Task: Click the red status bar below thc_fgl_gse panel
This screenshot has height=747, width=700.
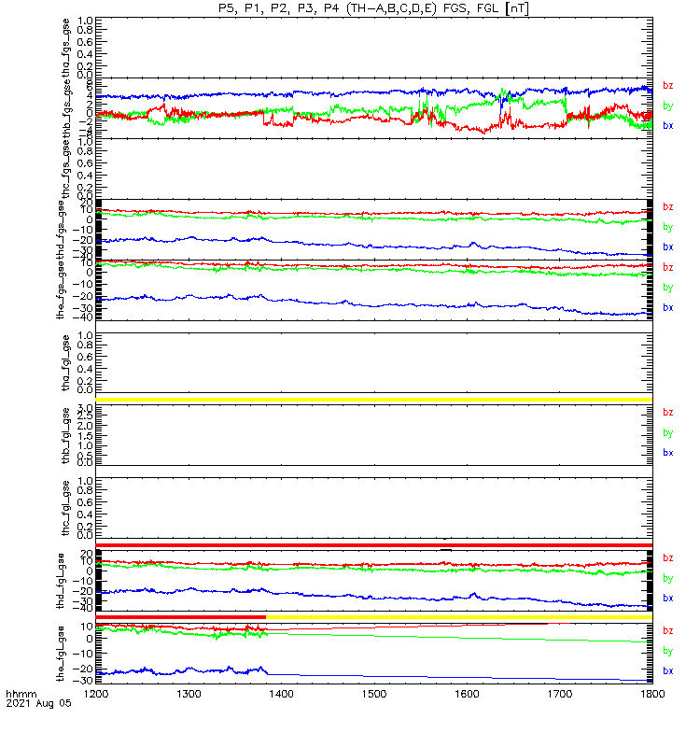Action: pyautogui.click(x=374, y=545)
